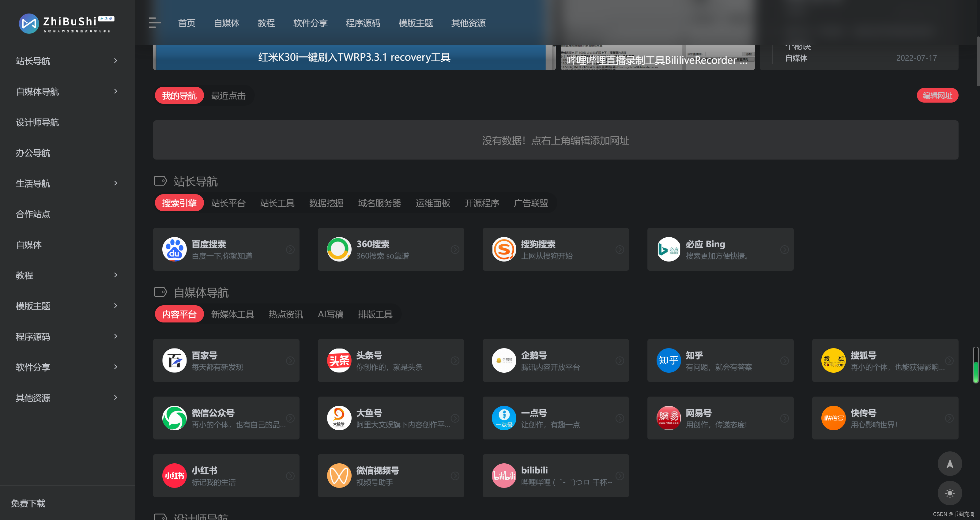
Task: Click the Baidu search logo icon
Action: click(174, 250)
